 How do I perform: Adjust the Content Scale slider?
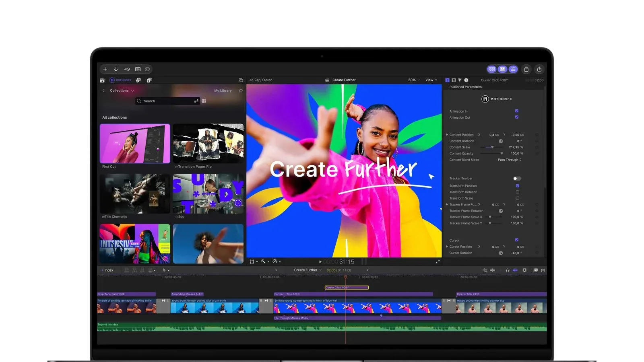point(491,147)
